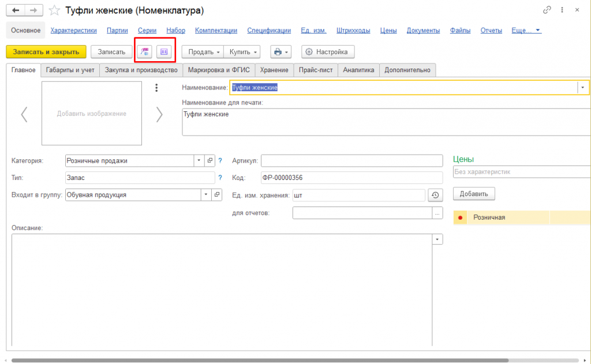Open the Партии link
The width and height of the screenshot is (591, 364).
tap(117, 31)
